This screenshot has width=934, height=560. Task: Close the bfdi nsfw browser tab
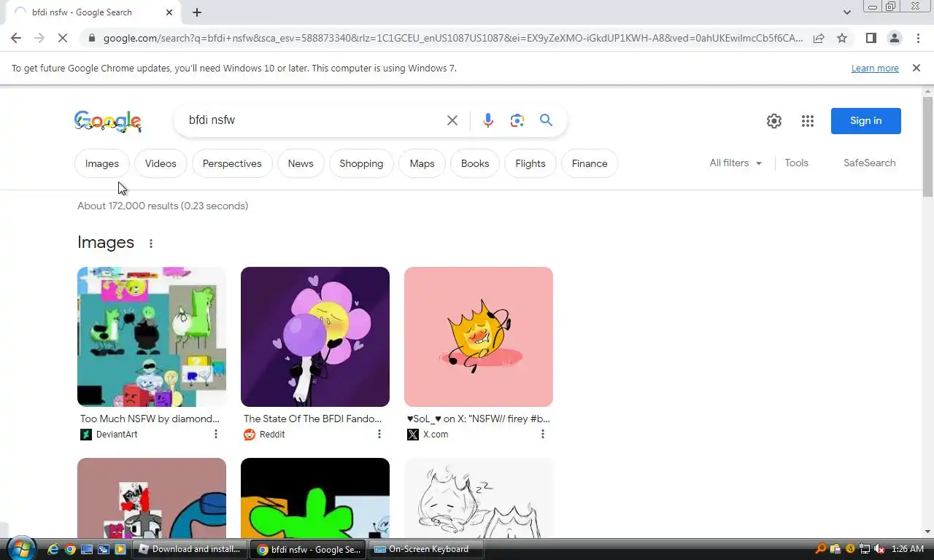[169, 12]
